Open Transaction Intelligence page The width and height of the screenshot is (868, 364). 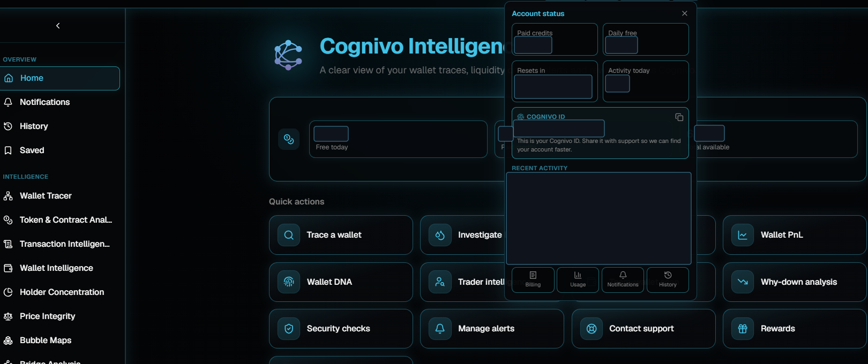tap(59, 244)
